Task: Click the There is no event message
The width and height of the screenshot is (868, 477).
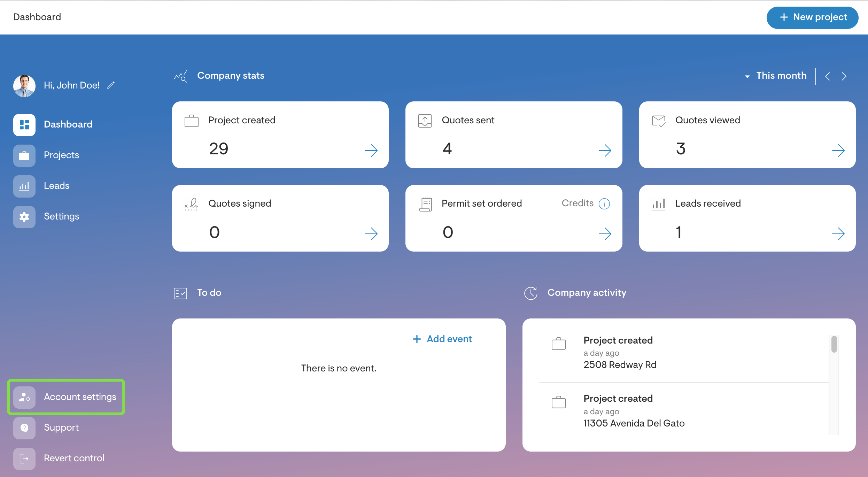Action: coord(339,368)
